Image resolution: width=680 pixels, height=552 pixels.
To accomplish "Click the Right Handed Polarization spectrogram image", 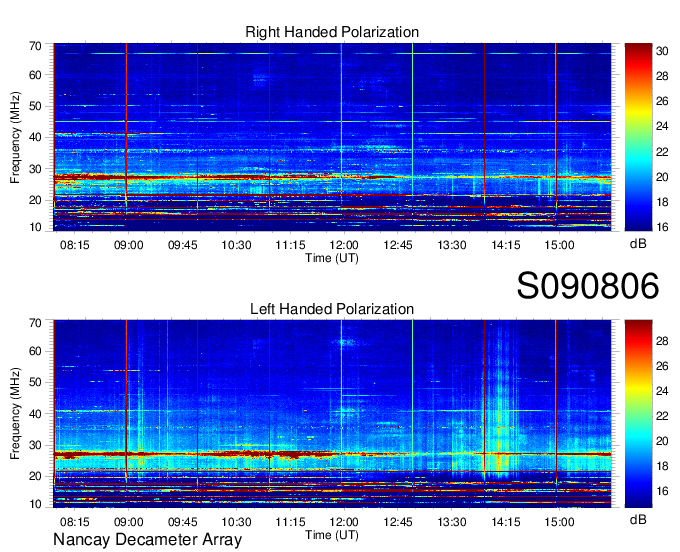I will click(x=332, y=137).
